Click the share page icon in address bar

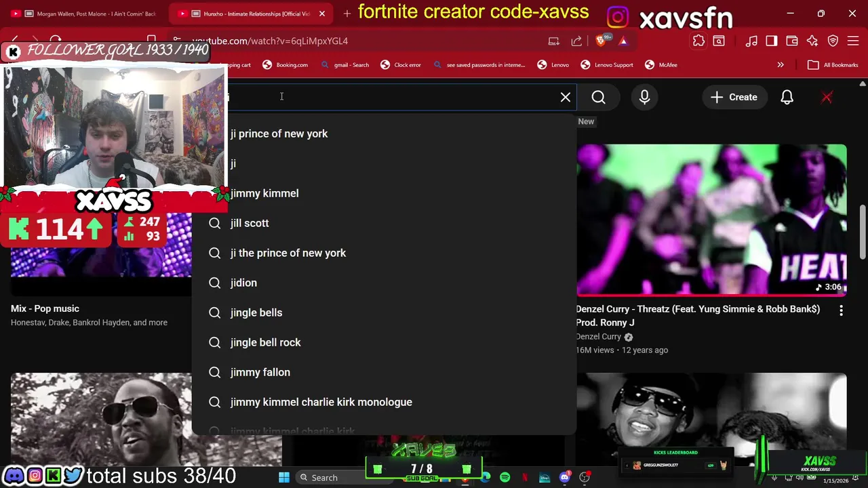pyautogui.click(x=576, y=41)
